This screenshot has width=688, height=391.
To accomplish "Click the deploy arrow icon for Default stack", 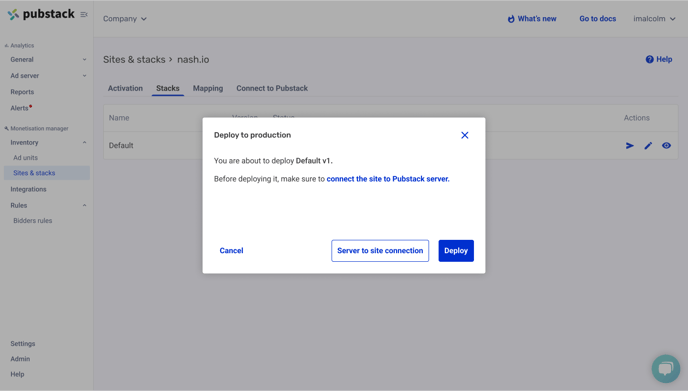I will (630, 146).
